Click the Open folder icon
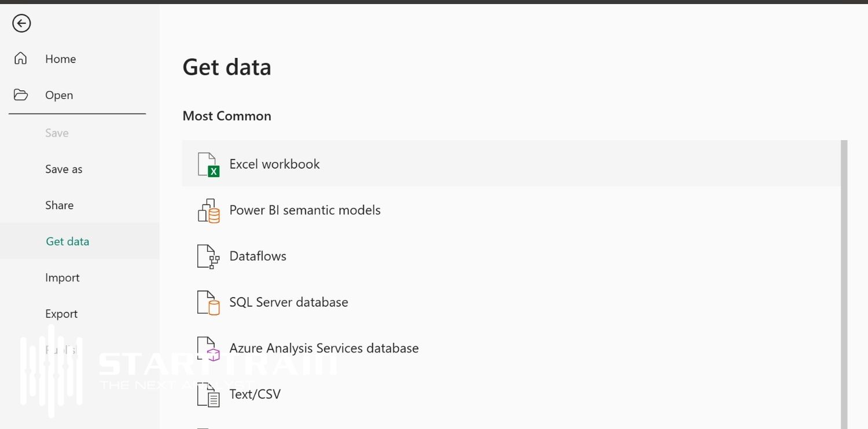 point(21,94)
